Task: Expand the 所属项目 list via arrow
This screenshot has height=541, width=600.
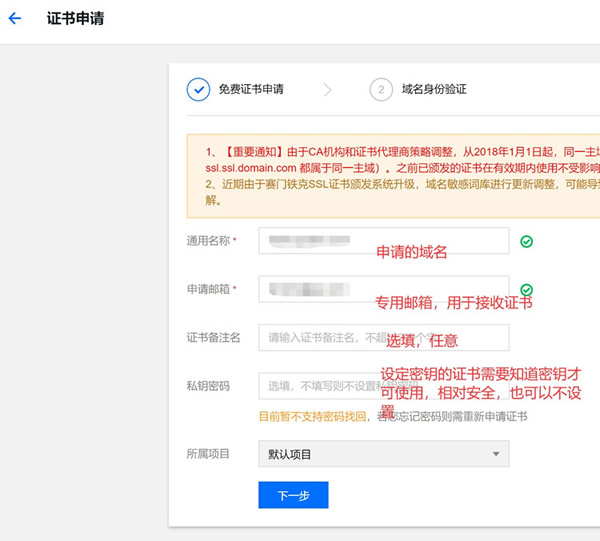Action: 496,455
